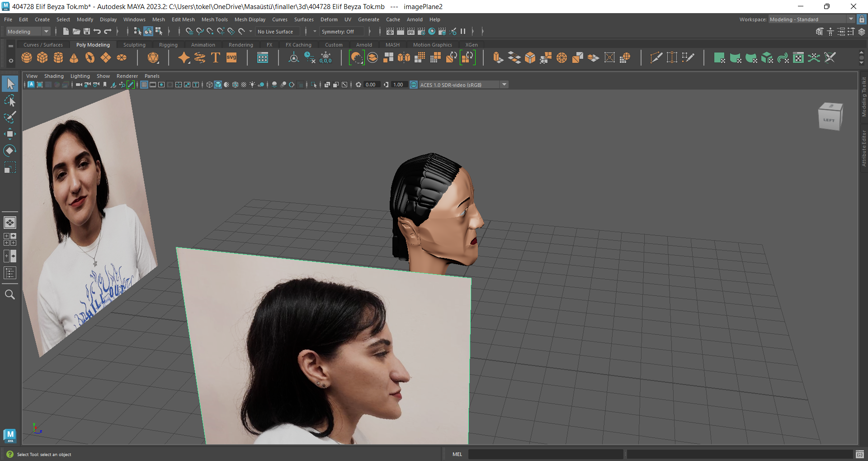Toggle the viewport exposure ON button
The width and height of the screenshot is (868, 461).
[413, 85]
